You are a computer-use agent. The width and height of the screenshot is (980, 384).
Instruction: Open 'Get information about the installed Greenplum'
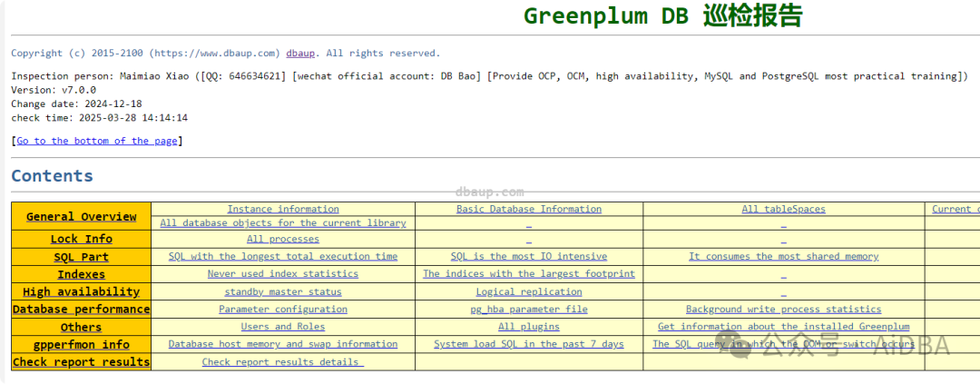[784, 327]
